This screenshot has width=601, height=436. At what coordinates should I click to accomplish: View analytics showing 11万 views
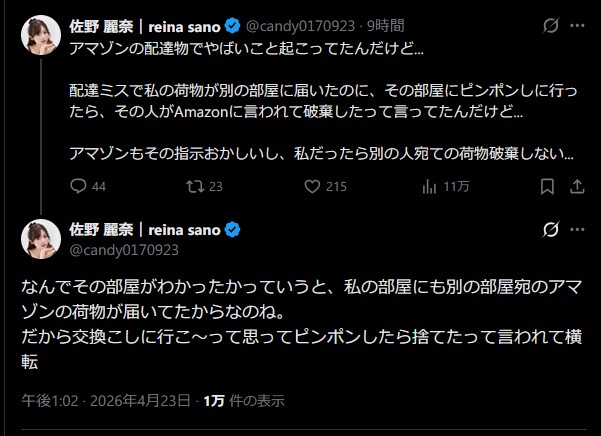point(430,186)
